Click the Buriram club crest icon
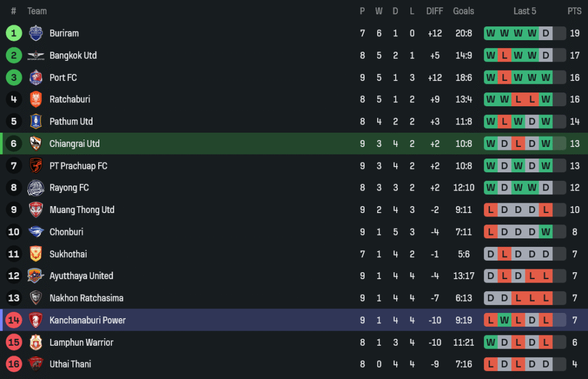This screenshot has width=588, height=379. tap(36, 33)
